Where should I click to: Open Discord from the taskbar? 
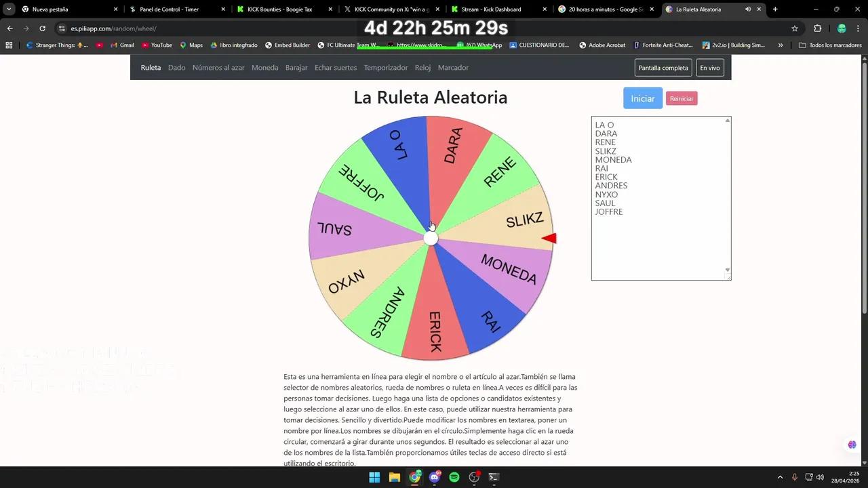coord(435,477)
